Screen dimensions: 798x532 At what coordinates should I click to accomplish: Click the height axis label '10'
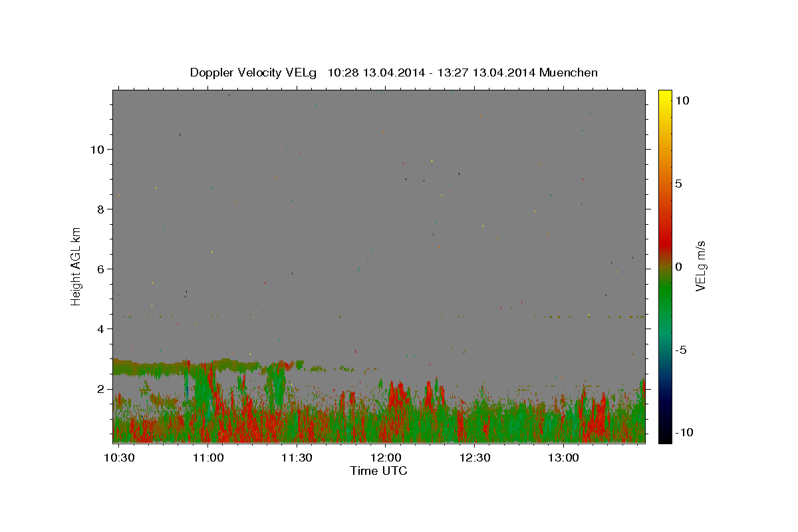(x=98, y=150)
